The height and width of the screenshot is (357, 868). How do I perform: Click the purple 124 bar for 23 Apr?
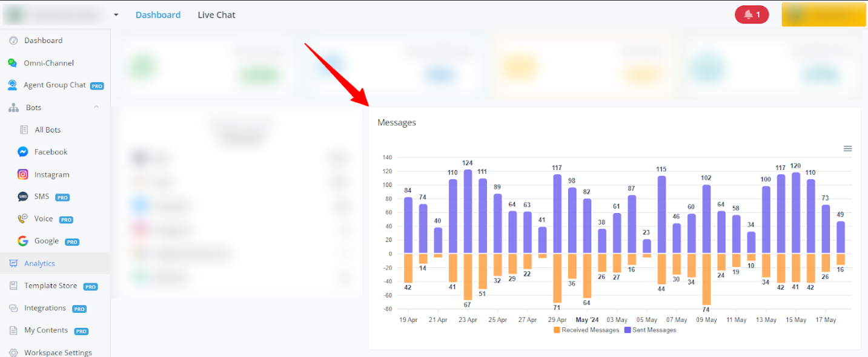click(468, 211)
